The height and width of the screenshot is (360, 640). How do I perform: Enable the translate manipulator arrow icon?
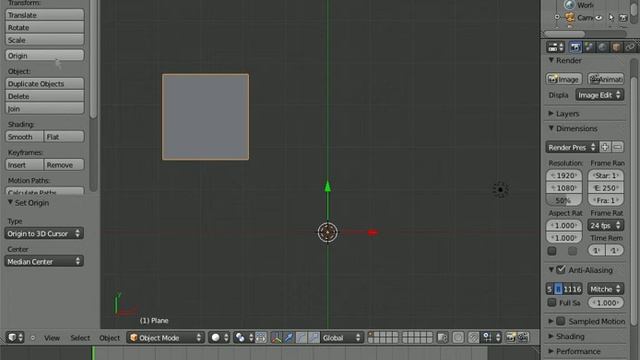tap(289, 338)
